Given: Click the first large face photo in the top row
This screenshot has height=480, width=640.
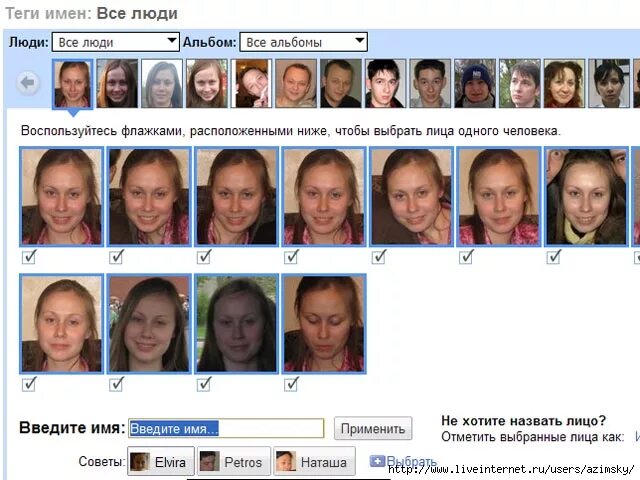Looking at the screenshot, I should coord(62,197).
